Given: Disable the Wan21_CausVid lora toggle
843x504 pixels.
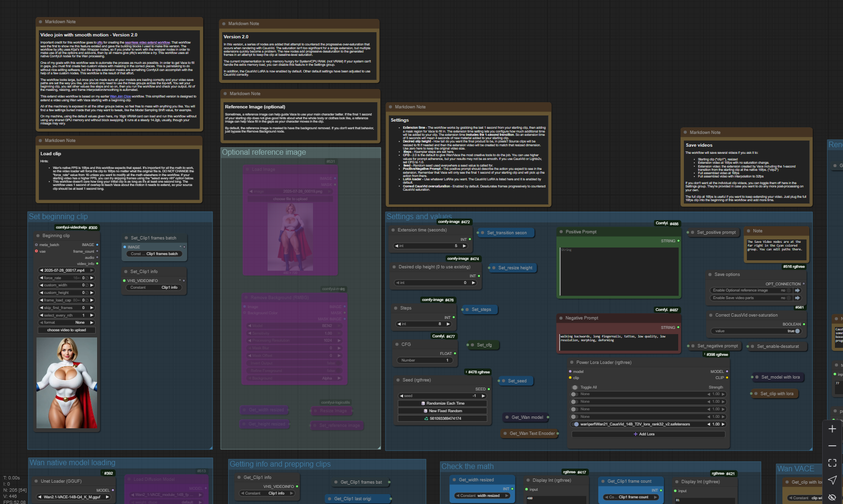Looking at the screenshot, I should tap(575, 424).
